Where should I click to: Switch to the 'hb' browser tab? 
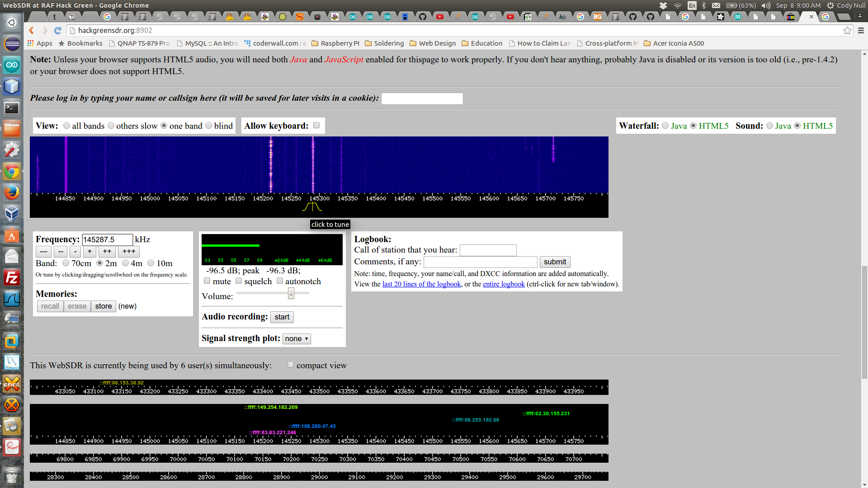click(563, 17)
